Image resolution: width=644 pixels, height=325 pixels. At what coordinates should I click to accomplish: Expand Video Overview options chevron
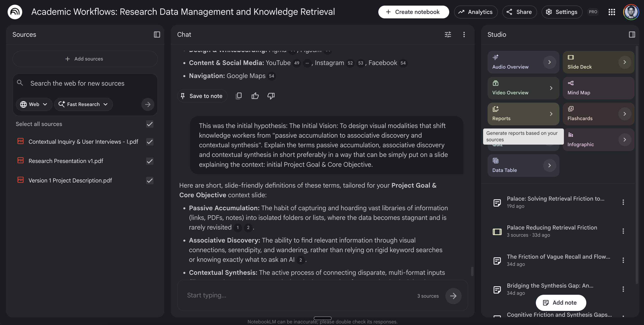click(x=551, y=88)
